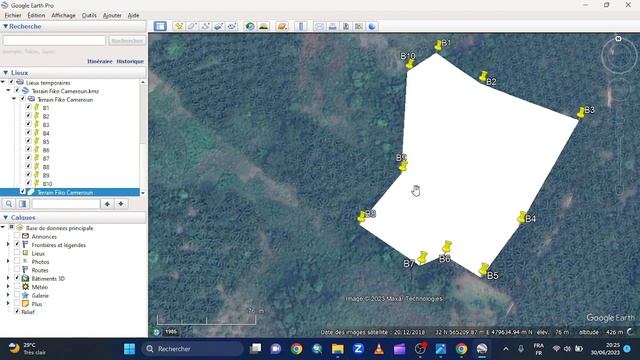Collapse the Recherche panel

click(x=5, y=26)
